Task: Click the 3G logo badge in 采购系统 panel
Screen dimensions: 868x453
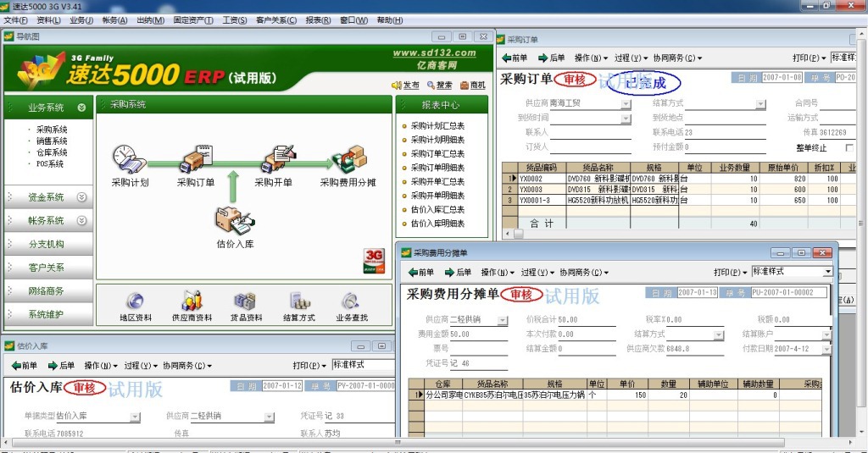Action: (374, 261)
